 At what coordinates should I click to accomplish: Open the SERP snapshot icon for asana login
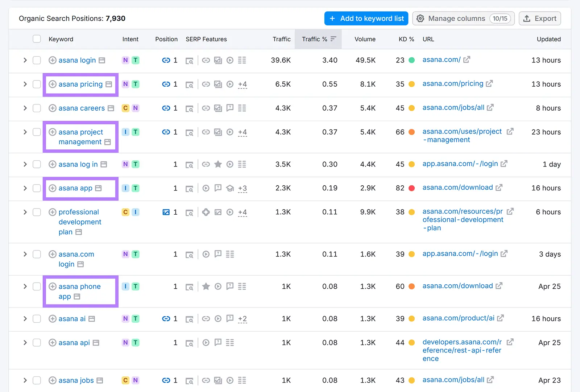point(190,60)
